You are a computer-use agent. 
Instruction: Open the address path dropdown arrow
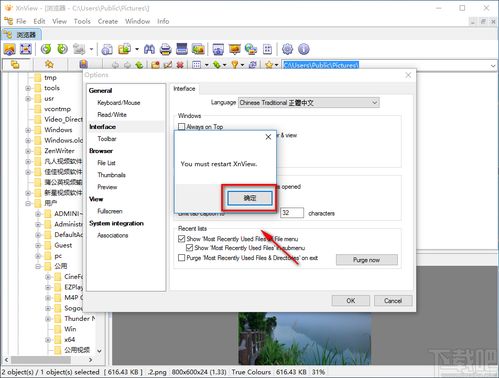(493, 66)
